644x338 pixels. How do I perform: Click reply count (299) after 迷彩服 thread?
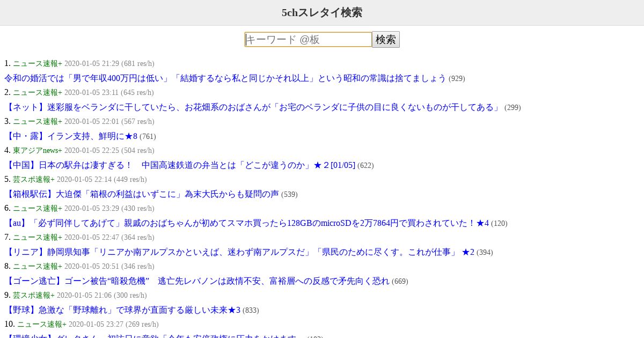pyautogui.click(x=513, y=108)
